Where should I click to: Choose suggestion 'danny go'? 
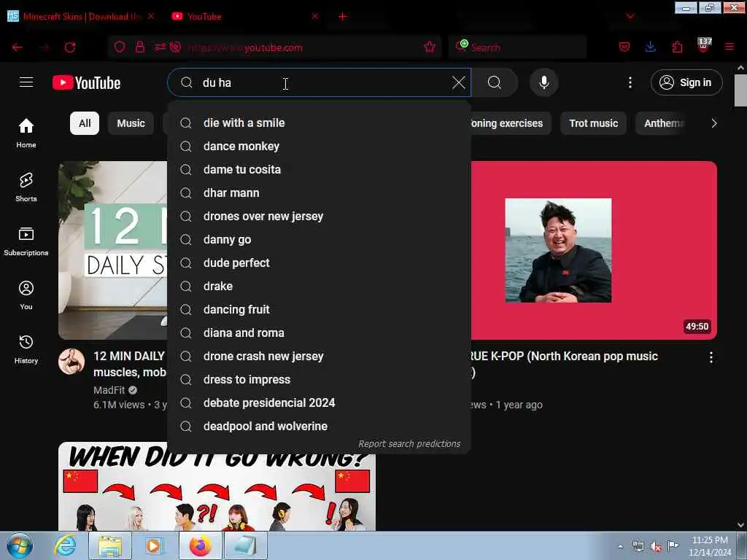(x=320, y=239)
